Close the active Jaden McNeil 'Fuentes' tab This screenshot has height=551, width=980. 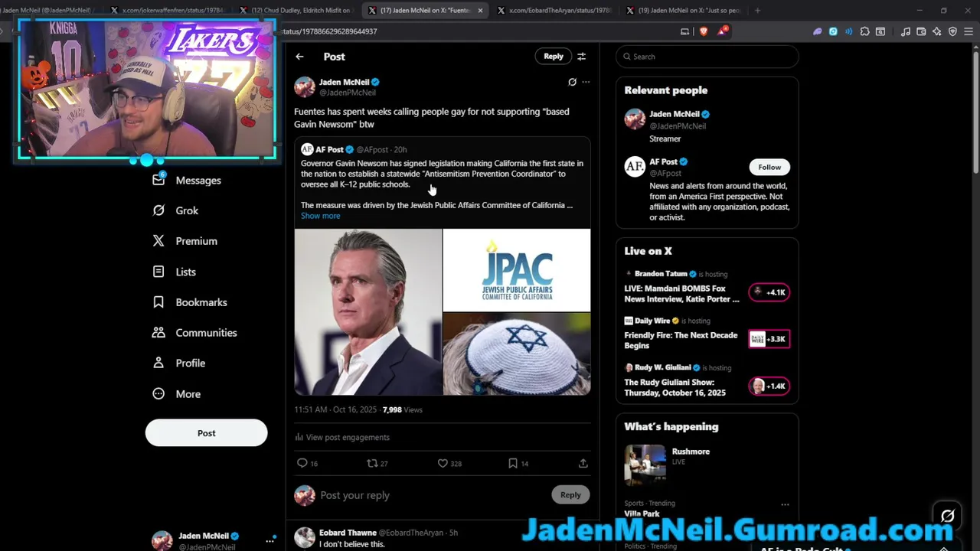pyautogui.click(x=481, y=11)
